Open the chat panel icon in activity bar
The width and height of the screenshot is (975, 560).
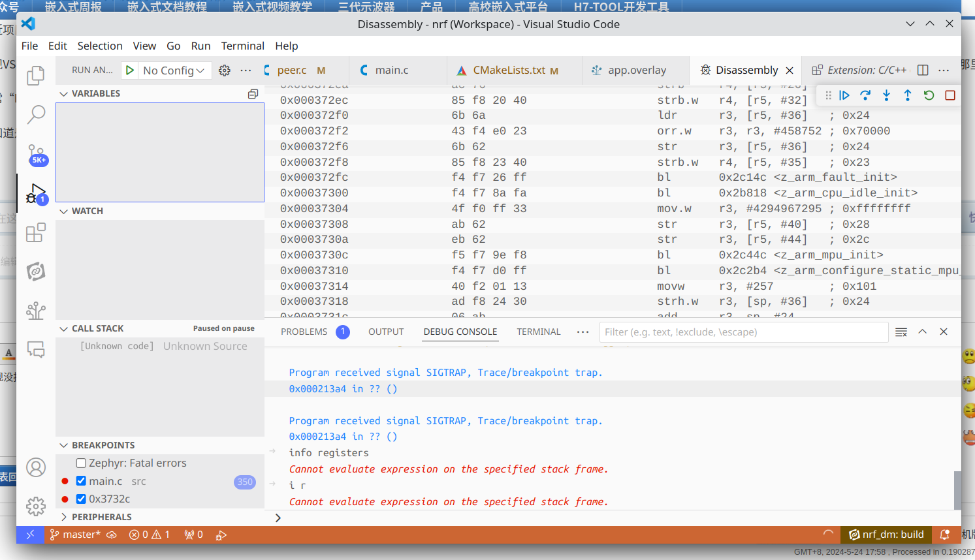point(36,350)
